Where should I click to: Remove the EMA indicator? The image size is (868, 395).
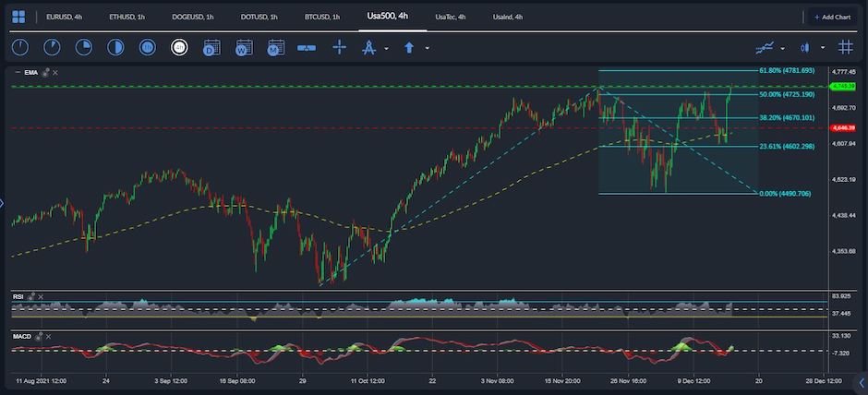55,73
